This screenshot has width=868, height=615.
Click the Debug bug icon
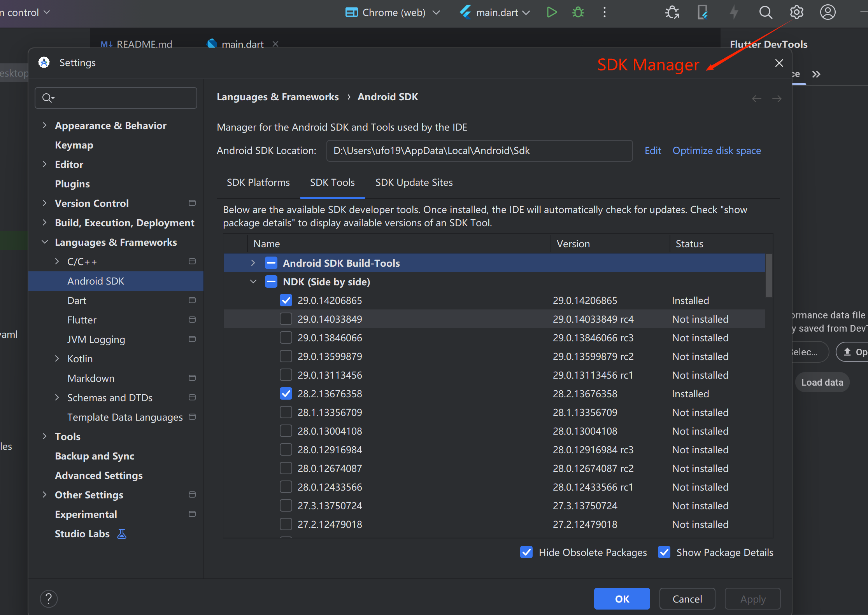point(578,12)
